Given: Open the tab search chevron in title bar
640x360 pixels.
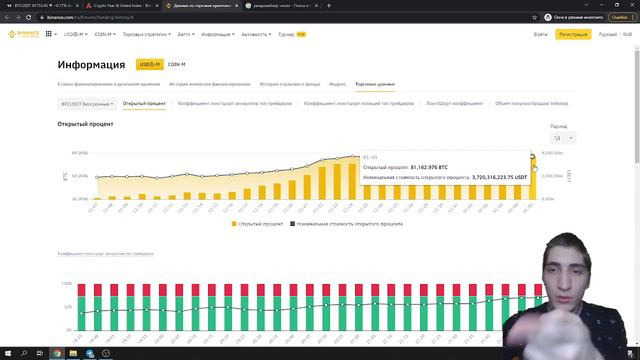Looking at the screenshot, I should 586,5.
